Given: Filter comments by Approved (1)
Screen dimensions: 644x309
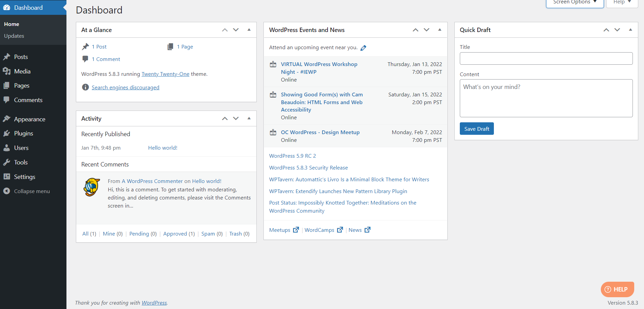Looking at the screenshot, I should coord(179,234).
